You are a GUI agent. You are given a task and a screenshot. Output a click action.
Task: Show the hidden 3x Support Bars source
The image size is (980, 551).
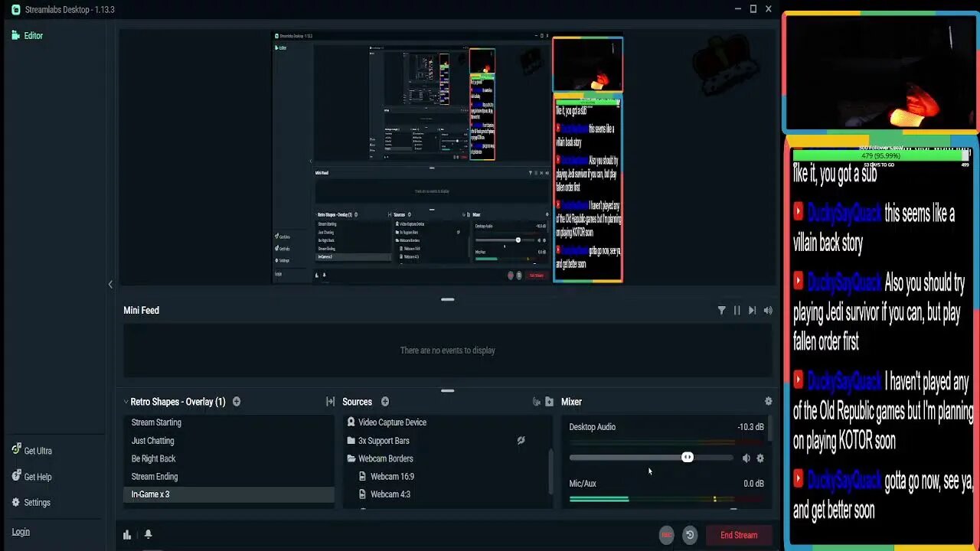521,441
